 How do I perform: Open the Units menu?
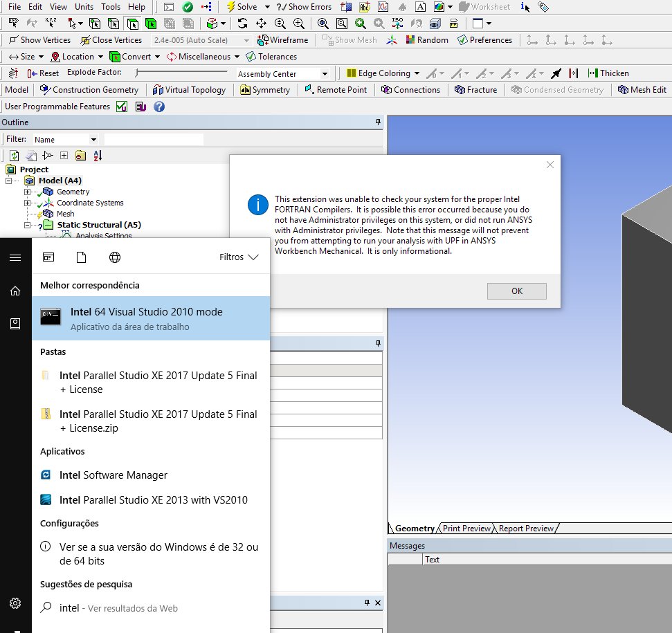tap(84, 7)
